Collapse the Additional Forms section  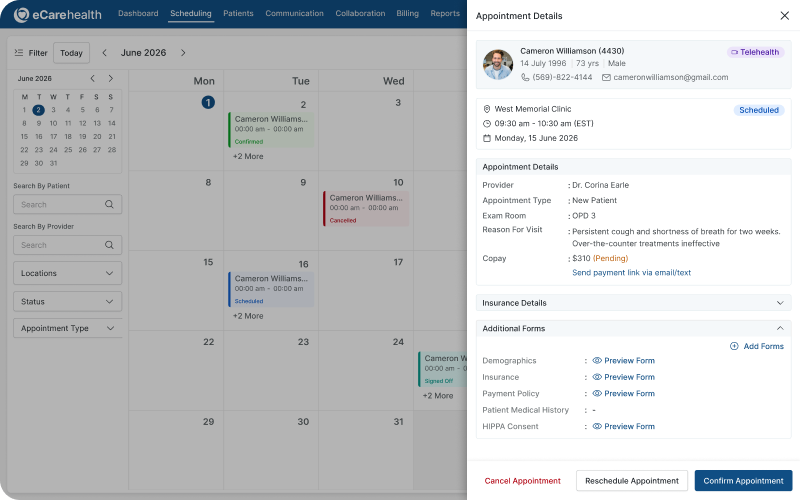[633, 328]
